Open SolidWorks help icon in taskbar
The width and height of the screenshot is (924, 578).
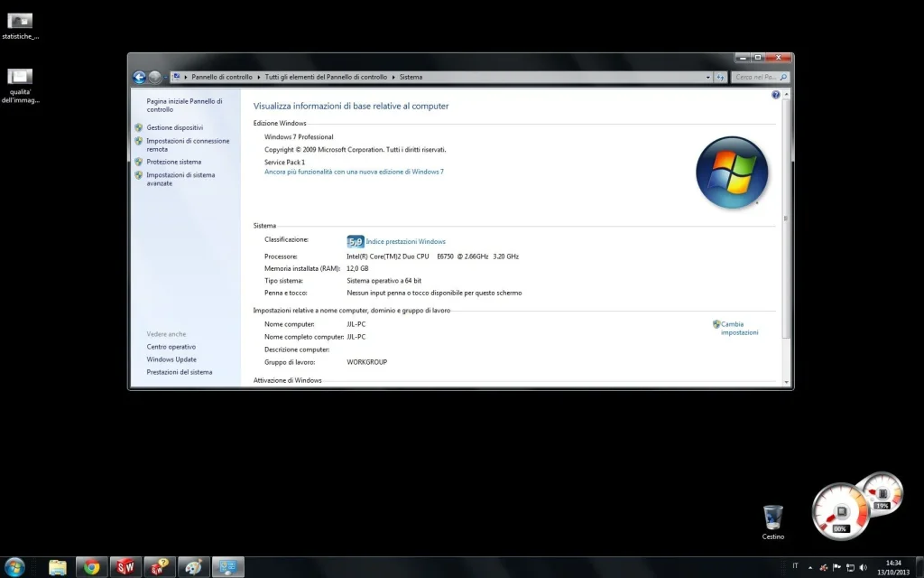(160, 567)
